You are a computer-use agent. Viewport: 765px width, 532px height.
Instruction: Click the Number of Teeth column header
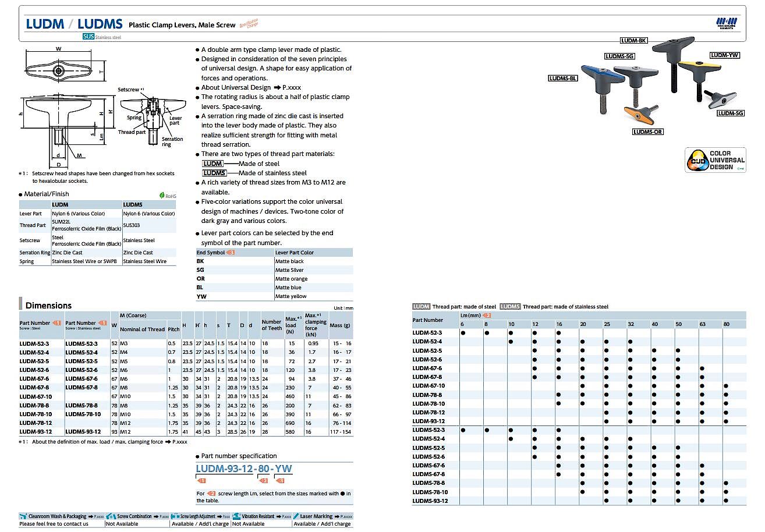click(271, 325)
